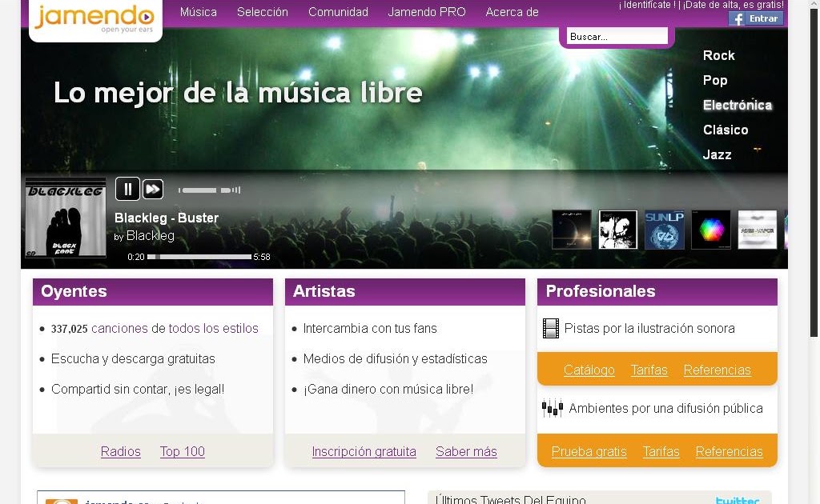Open the Acerca de menu
The height and width of the screenshot is (504, 820).
(x=512, y=12)
